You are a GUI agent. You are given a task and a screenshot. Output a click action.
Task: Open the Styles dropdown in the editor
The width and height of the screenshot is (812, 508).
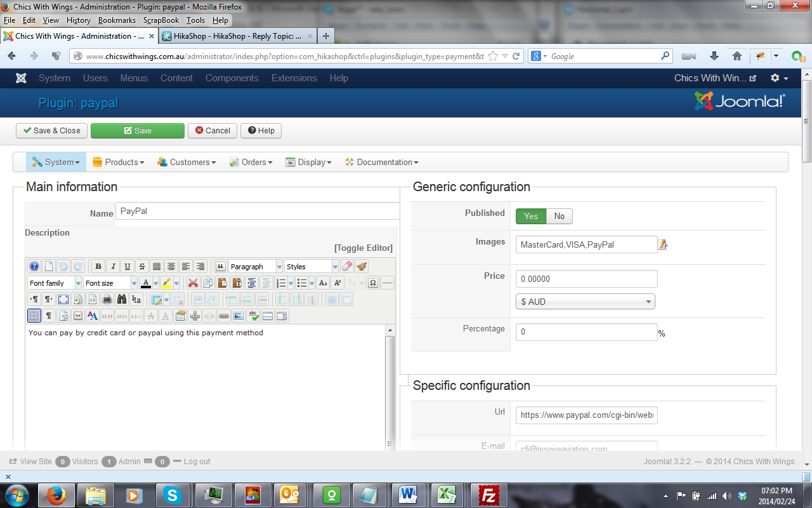[311, 267]
